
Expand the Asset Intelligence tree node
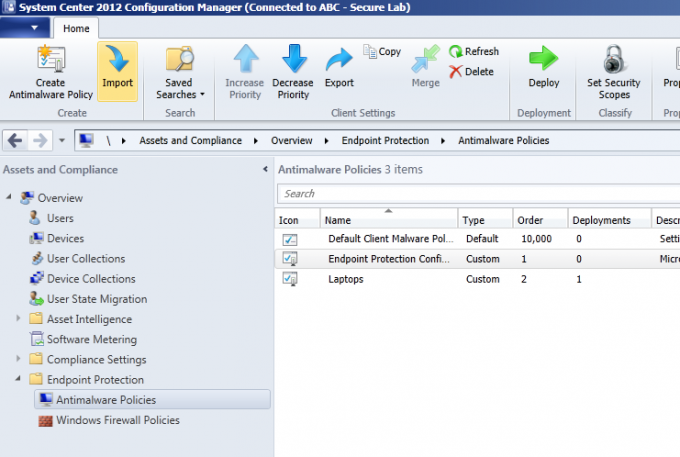click(18, 318)
